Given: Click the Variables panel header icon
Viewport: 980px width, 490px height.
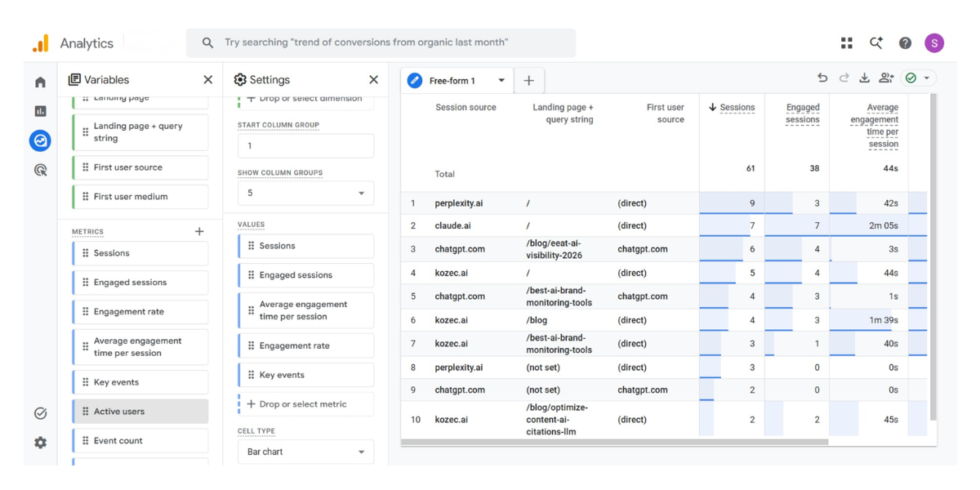Looking at the screenshot, I should pyautogui.click(x=74, y=79).
